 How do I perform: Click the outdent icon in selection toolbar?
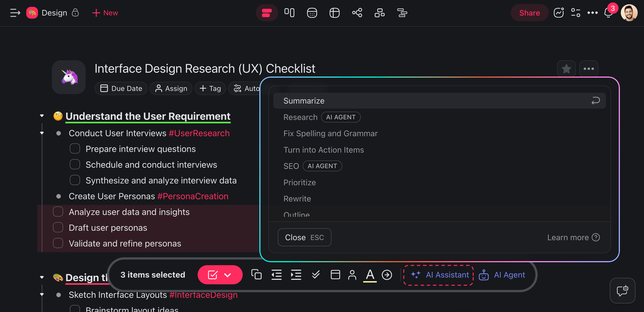(x=276, y=275)
